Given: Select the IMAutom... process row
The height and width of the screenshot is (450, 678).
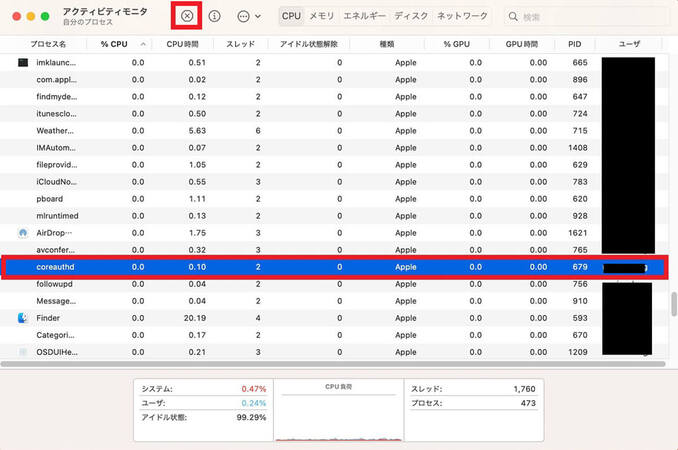Looking at the screenshot, I should click(x=332, y=148).
